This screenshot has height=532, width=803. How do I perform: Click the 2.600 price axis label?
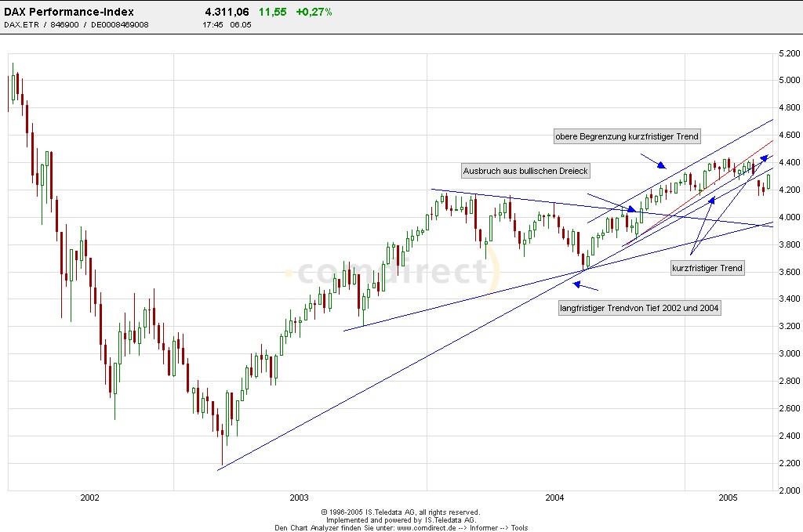pos(789,408)
